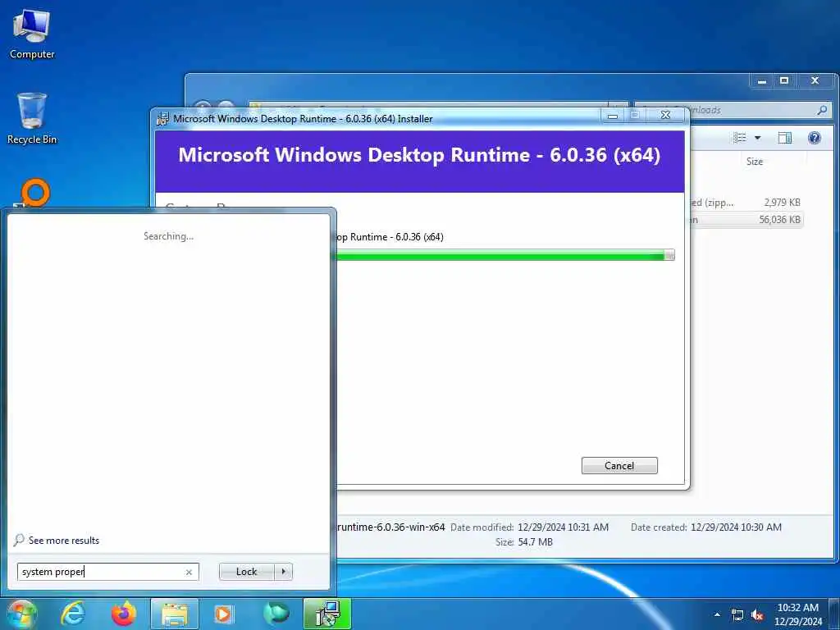Screen dimensions: 840x630
Task: Sort by the Size column header
Action: 755,162
